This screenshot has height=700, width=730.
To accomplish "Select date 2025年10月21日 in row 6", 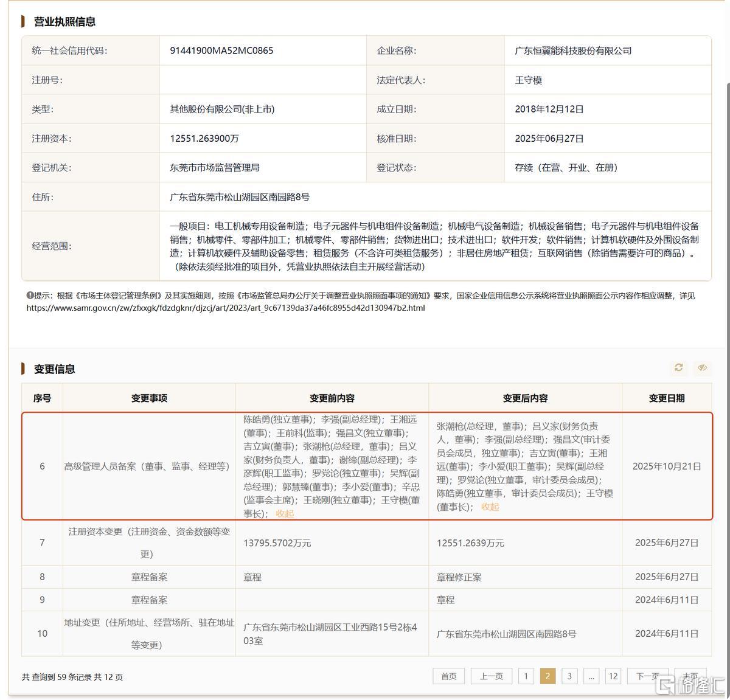I will 667,466.
